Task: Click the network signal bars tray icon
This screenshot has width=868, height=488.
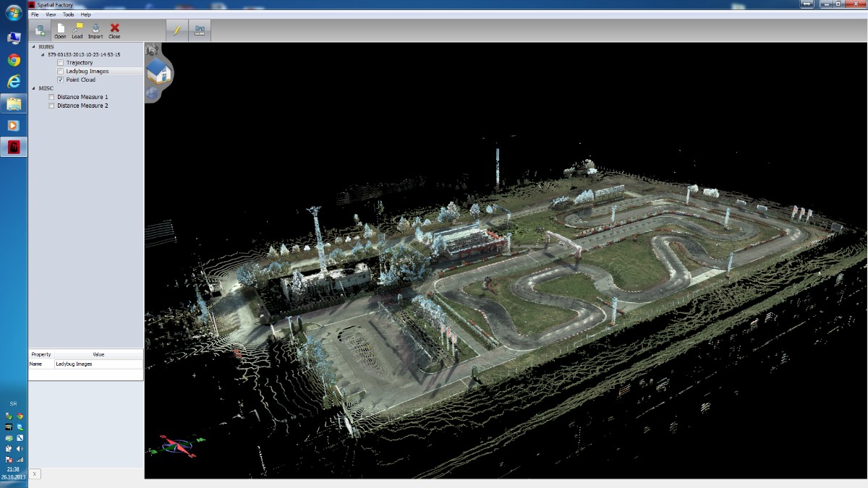Action: point(20,459)
